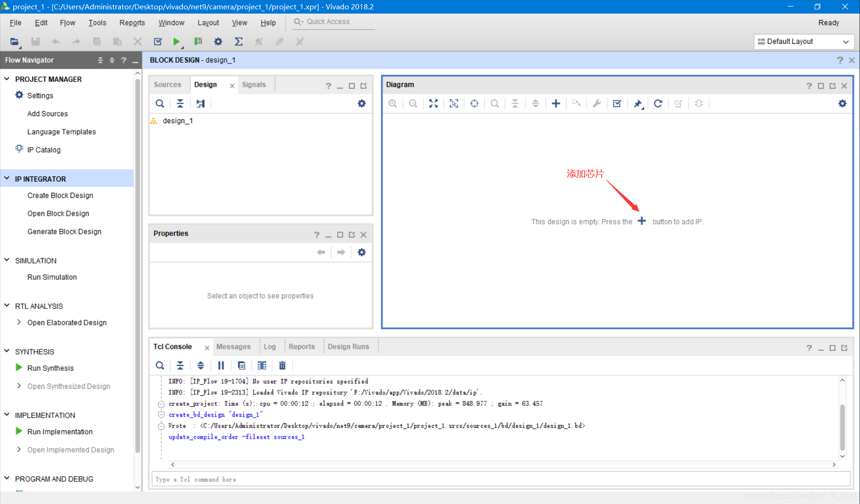Select design_1 in Design tree

pos(178,121)
